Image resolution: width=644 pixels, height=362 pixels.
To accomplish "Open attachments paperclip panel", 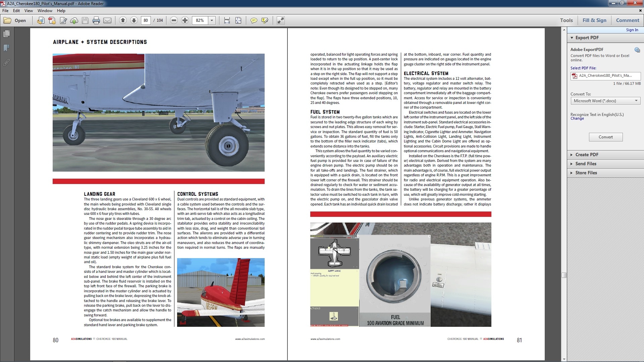I will (6, 63).
